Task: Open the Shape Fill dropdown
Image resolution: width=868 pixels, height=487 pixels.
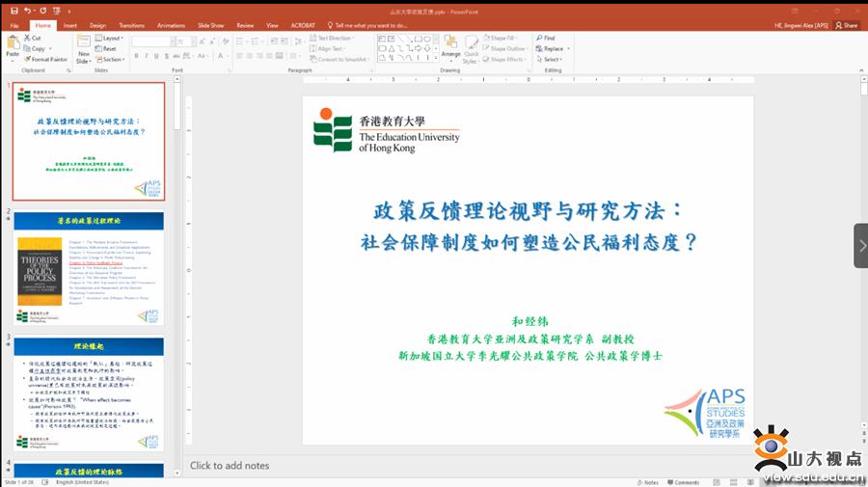Action: pos(500,39)
